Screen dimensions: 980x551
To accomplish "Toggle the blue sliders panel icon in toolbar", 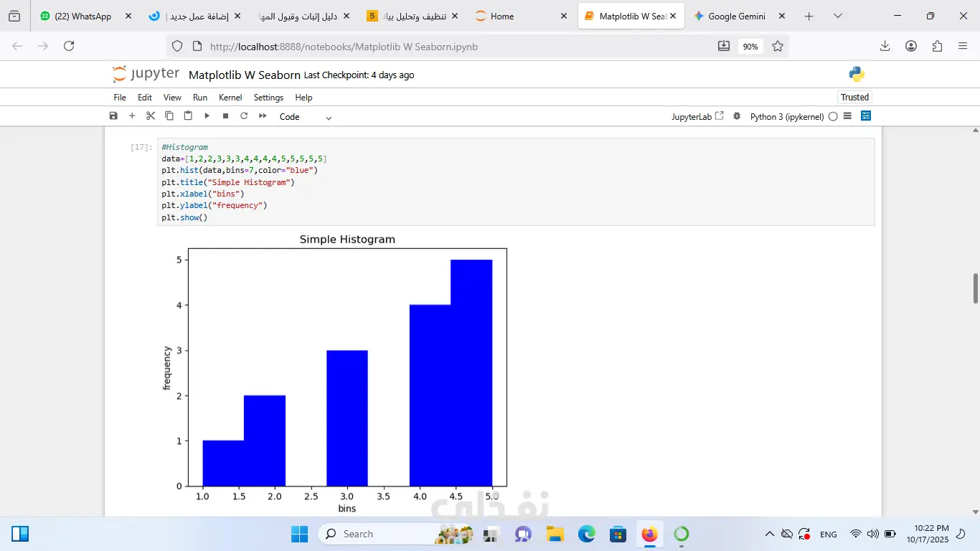I will 866,116.
